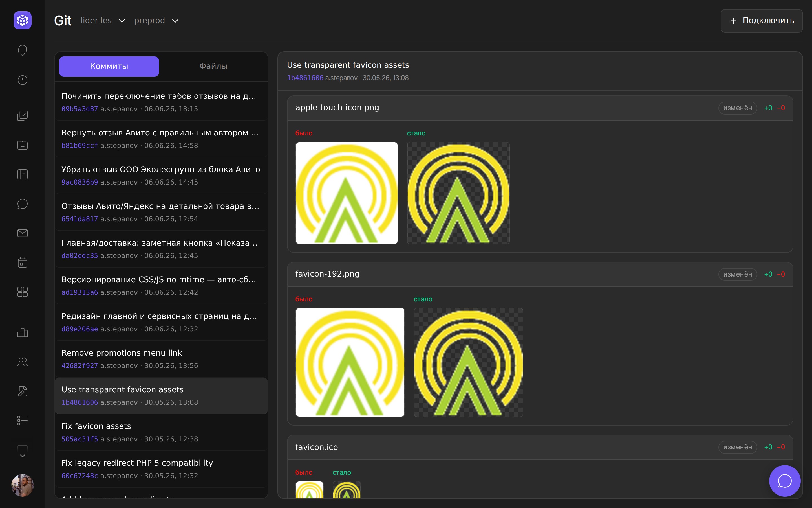Open the floating purple chat button

[784, 481]
